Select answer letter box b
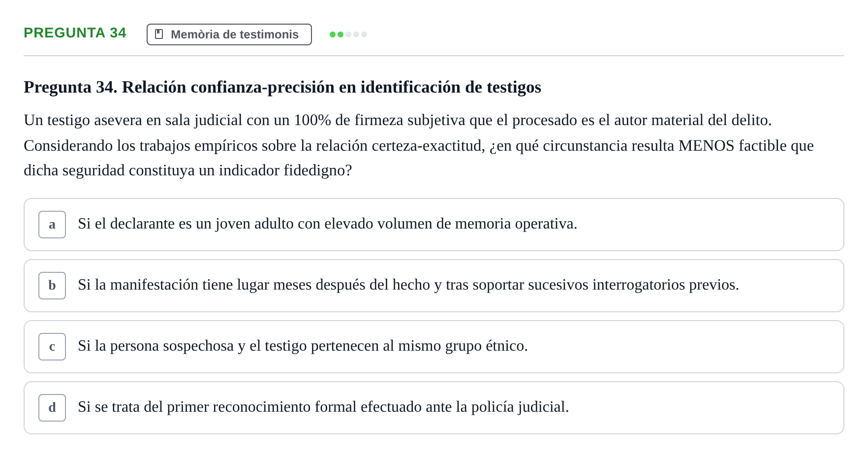Image resolution: width=868 pixels, height=459 pixels. pyautogui.click(x=52, y=286)
